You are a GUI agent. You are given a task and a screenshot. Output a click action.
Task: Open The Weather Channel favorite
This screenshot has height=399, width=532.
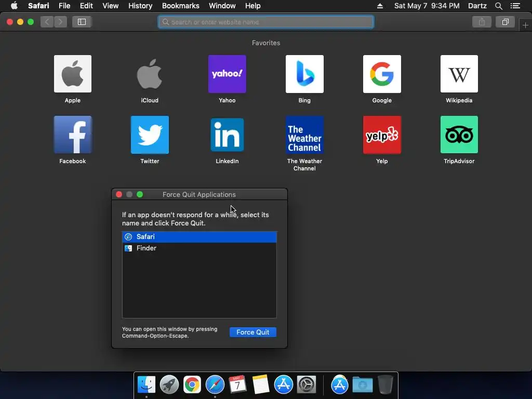pyautogui.click(x=304, y=135)
